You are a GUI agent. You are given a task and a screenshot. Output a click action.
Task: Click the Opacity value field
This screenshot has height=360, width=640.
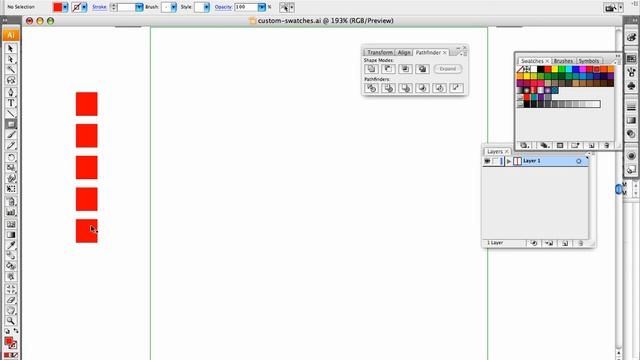(246, 7)
